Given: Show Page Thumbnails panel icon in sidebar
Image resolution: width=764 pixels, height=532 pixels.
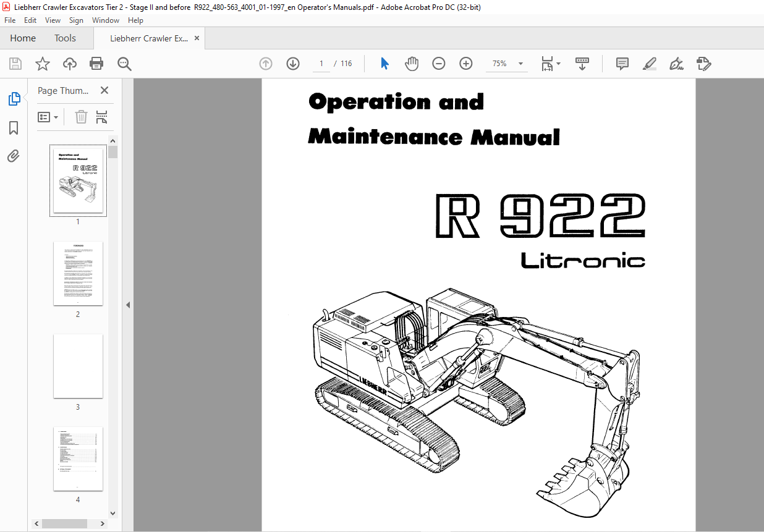Looking at the screenshot, I should [14, 99].
